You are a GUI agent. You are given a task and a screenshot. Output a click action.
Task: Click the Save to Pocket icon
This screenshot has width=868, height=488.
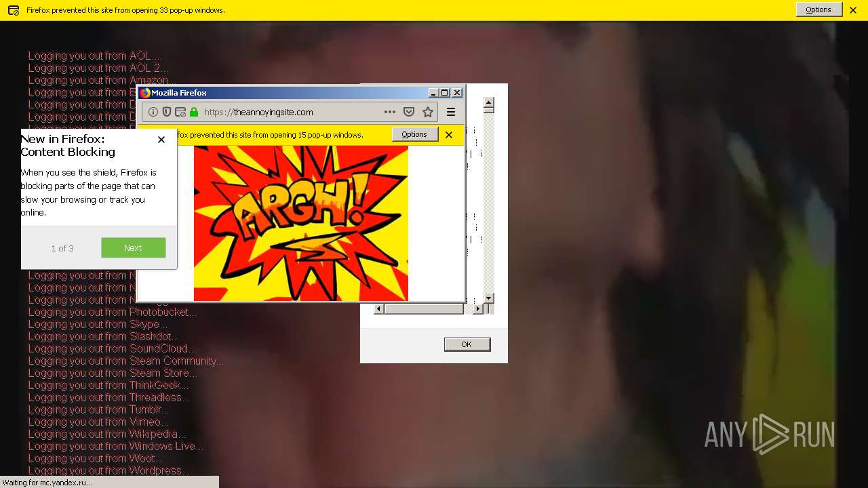click(x=409, y=112)
